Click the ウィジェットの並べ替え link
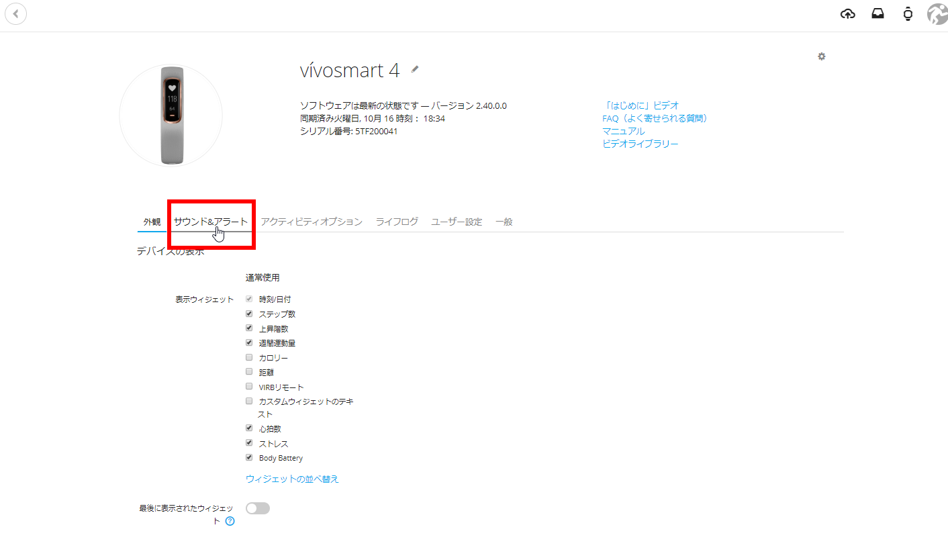 coord(292,479)
